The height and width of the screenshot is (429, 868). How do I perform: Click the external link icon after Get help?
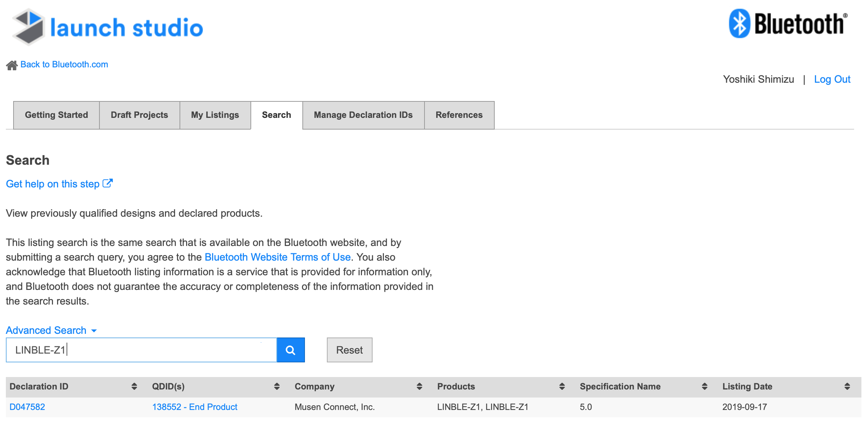pyautogui.click(x=107, y=183)
